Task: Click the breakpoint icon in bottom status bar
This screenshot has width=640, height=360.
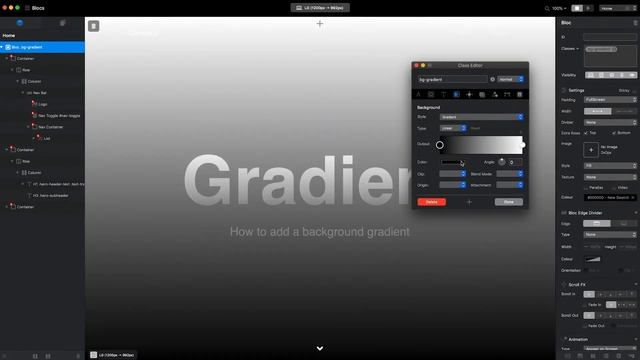Action: (93, 355)
